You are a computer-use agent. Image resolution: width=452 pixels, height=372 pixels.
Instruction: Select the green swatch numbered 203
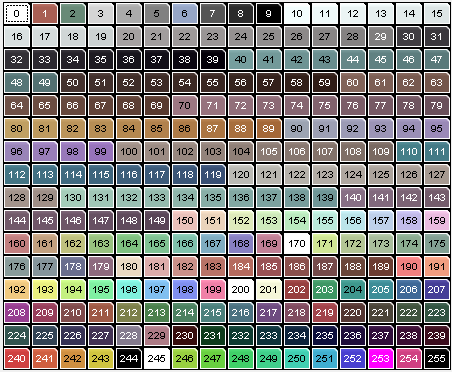pyautogui.click(x=325, y=289)
